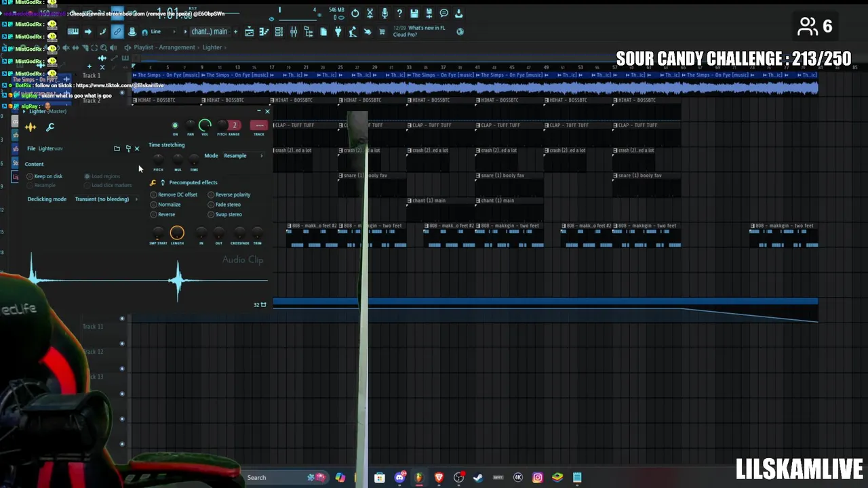Toggle the microphone recording icon

pos(384,13)
